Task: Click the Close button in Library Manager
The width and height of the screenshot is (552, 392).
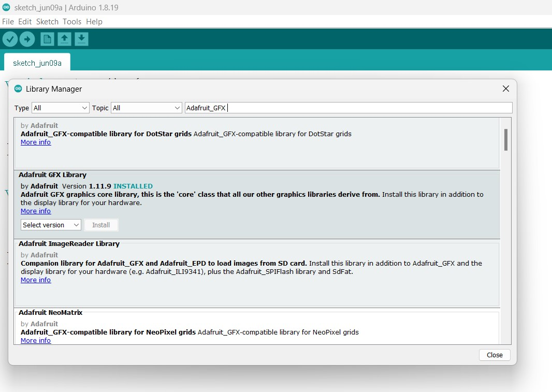Action: pos(495,355)
